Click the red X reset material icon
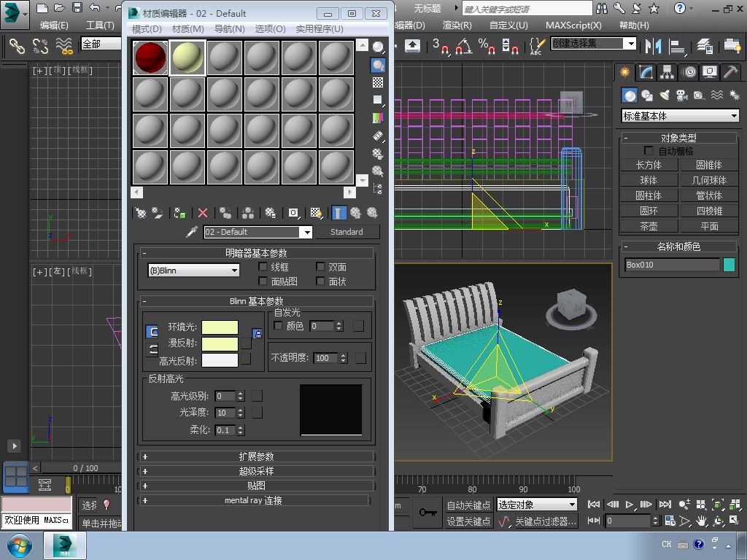747x560 pixels. coord(203,213)
